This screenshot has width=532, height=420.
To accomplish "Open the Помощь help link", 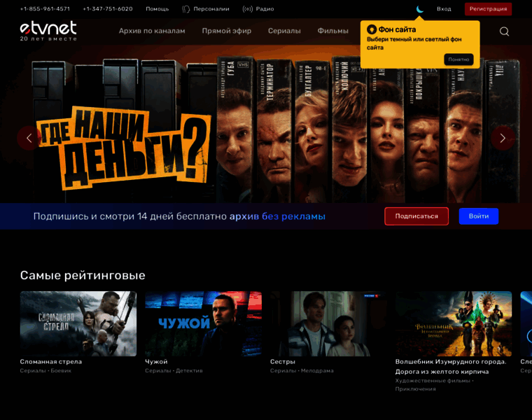I will (x=157, y=9).
